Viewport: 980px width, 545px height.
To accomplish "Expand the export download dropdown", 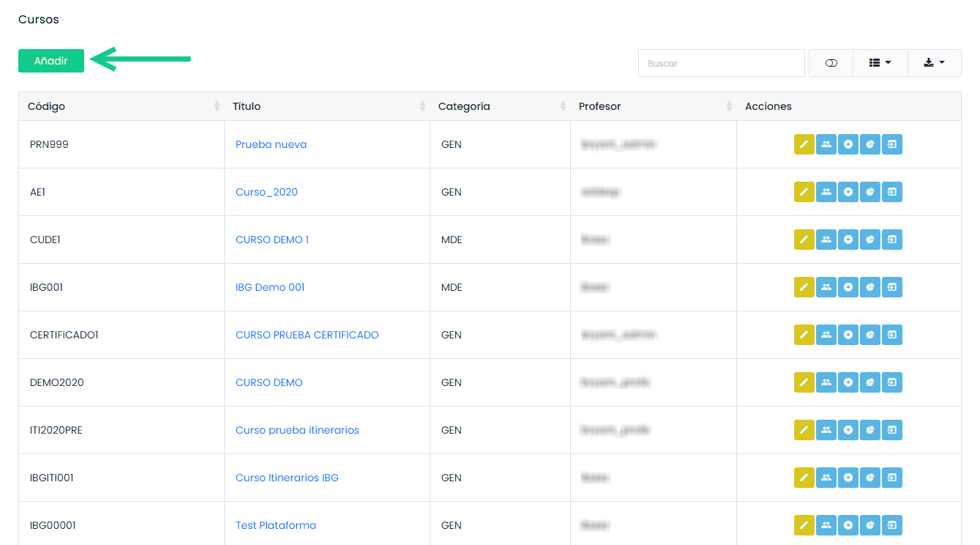I will [934, 64].
